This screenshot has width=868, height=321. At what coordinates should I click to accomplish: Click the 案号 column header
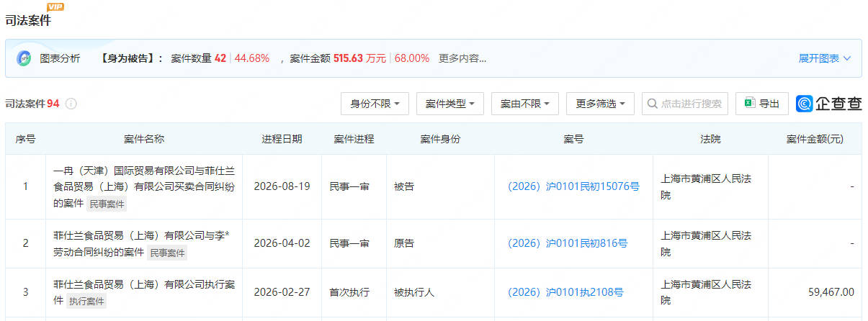573,139
